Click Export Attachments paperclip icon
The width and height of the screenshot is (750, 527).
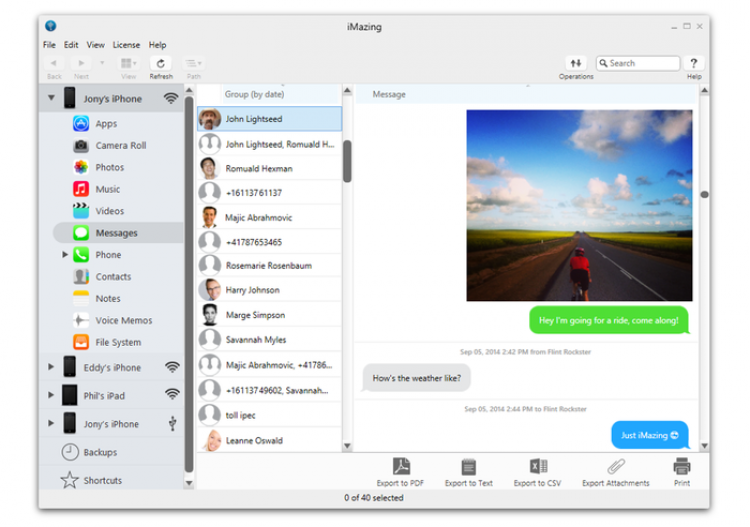[x=616, y=466]
